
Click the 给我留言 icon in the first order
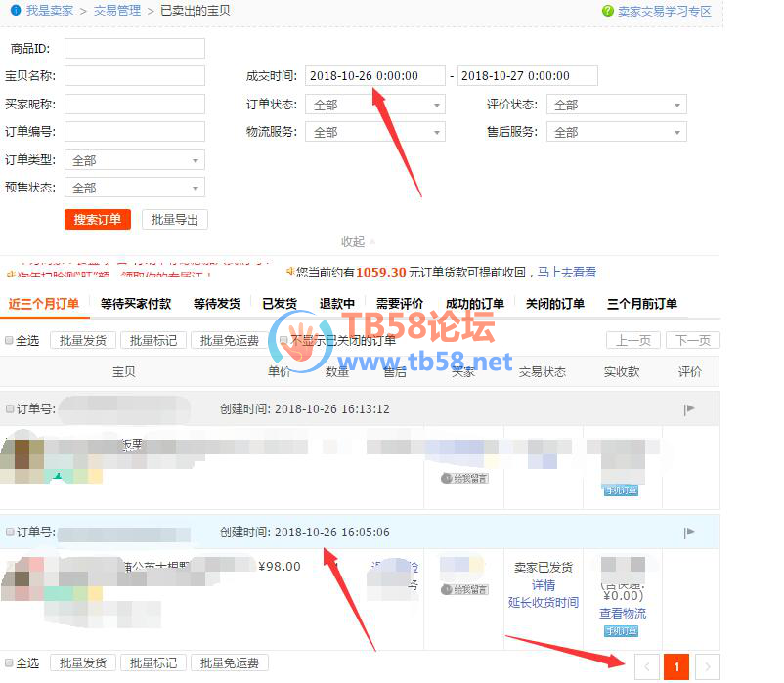click(x=463, y=479)
